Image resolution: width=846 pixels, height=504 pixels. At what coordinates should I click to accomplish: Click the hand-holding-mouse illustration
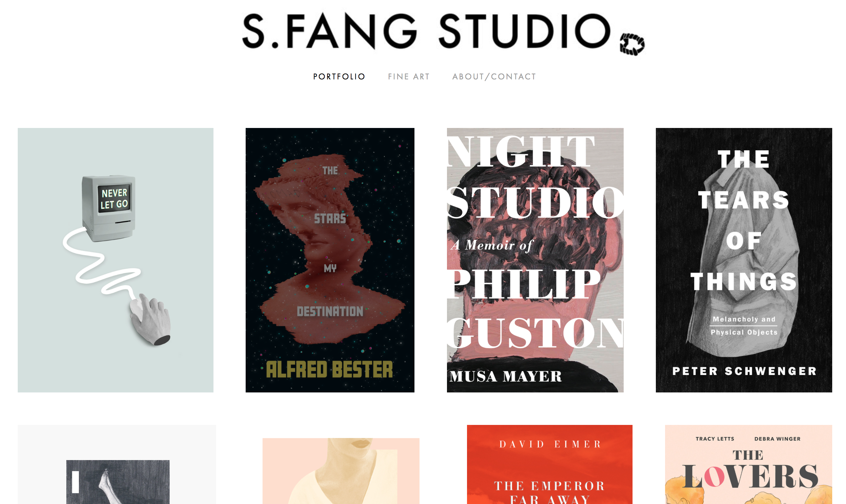click(x=150, y=319)
